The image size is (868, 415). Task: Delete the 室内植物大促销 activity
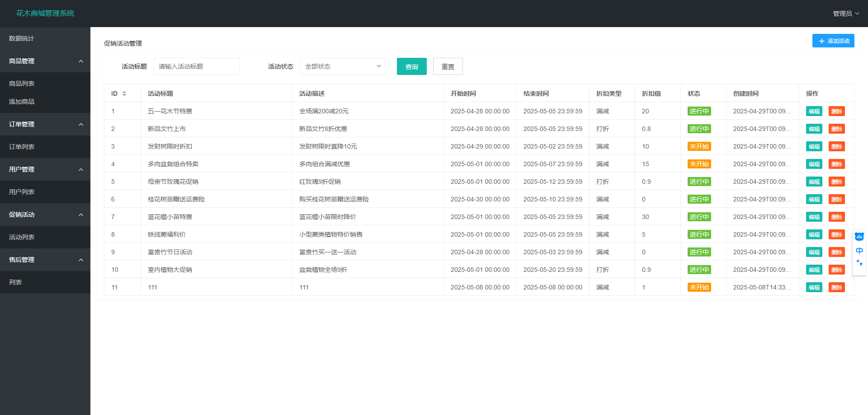click(837, 270)
